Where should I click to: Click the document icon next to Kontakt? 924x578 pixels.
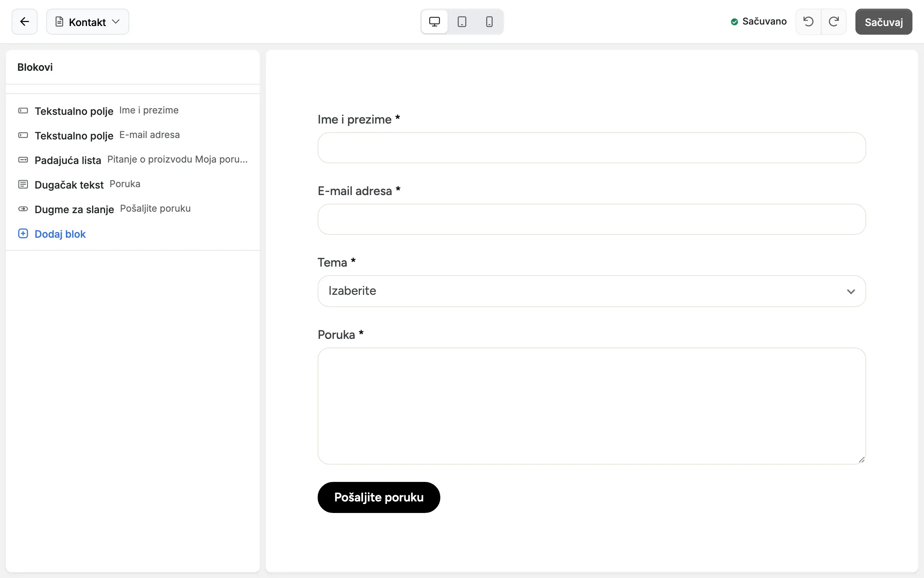(59, 22)
